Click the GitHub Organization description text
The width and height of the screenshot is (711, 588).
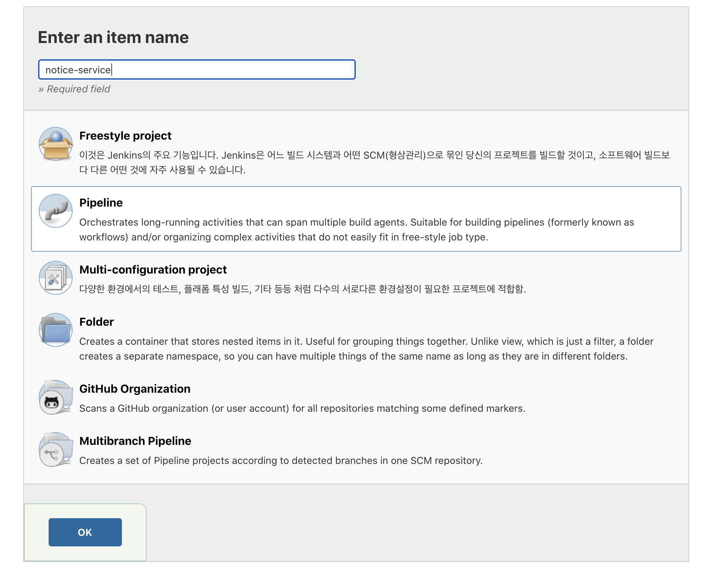coord(302,408)
